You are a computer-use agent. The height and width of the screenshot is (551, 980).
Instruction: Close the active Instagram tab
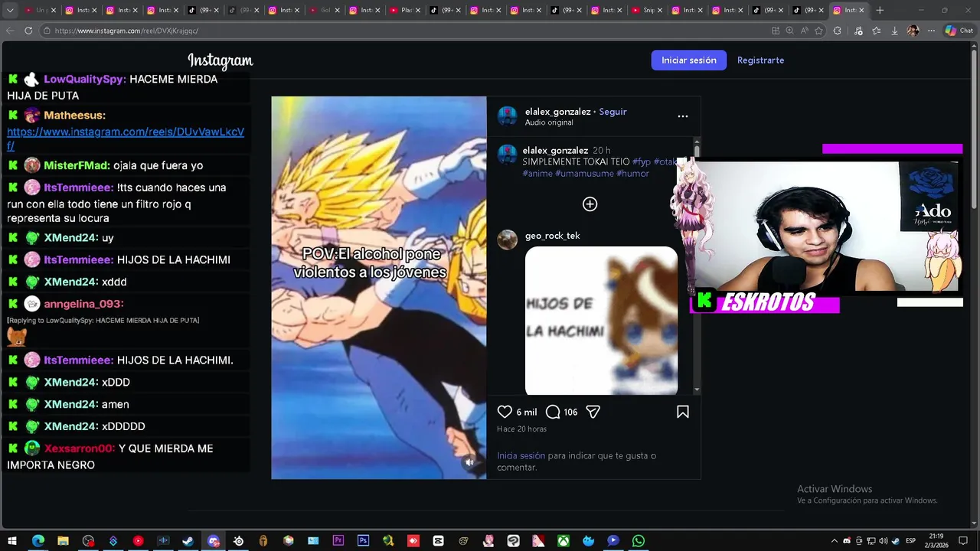[862, 10]
